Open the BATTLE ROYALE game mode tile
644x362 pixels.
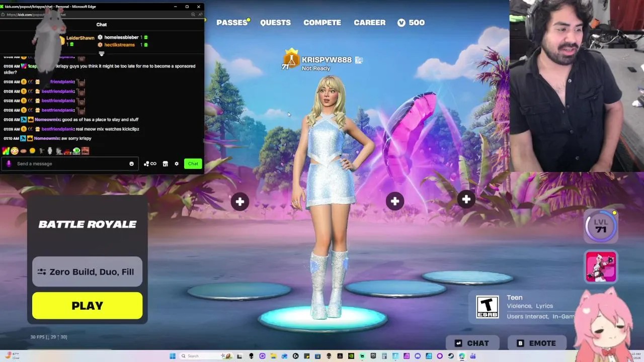click(88, 224)
